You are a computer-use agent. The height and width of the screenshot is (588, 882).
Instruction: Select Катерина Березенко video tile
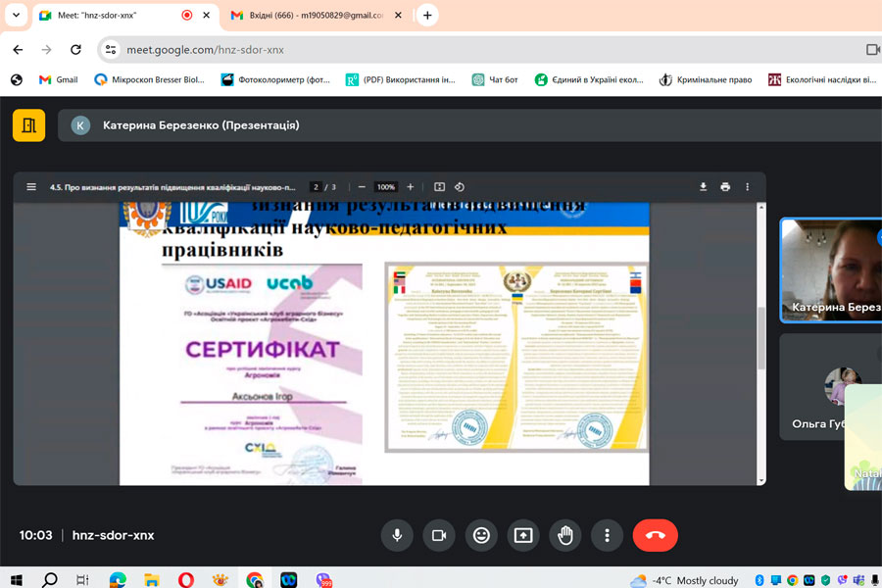pyautogui.click(x=831, y=270)
